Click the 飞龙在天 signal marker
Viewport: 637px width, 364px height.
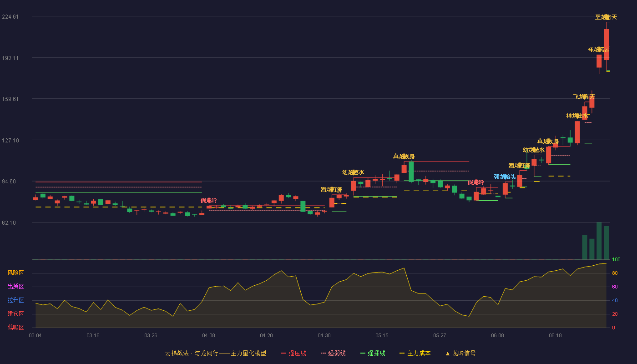pyautogui.click(x=584, y=96)
